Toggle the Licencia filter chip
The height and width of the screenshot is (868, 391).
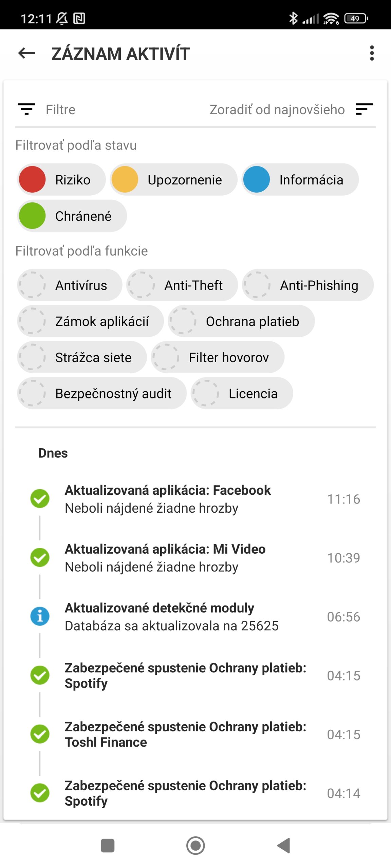[242, 393]
